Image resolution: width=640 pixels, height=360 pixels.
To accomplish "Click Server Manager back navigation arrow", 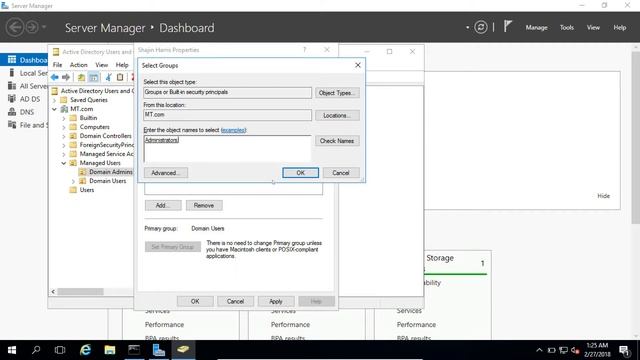I will tap(15, 27).
